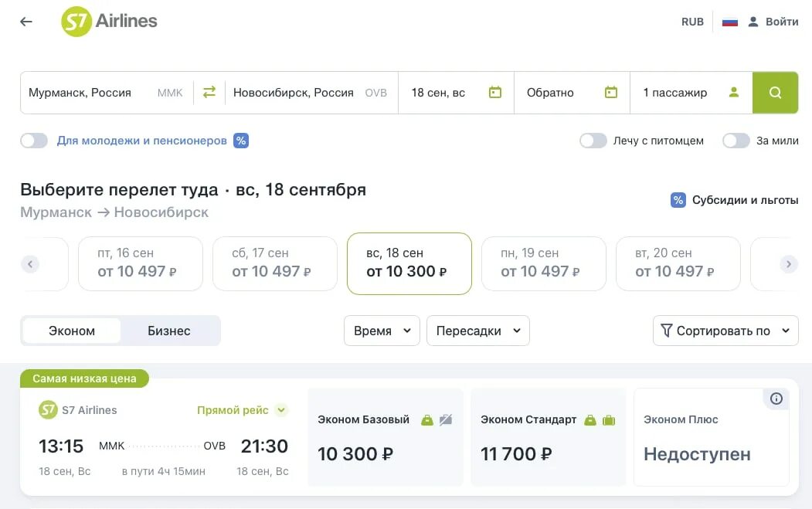Image resolution: width=812 pixels, height=509 pixels.
Task: Select Бизнес cabin tab
Action: [x=169, y=331]
